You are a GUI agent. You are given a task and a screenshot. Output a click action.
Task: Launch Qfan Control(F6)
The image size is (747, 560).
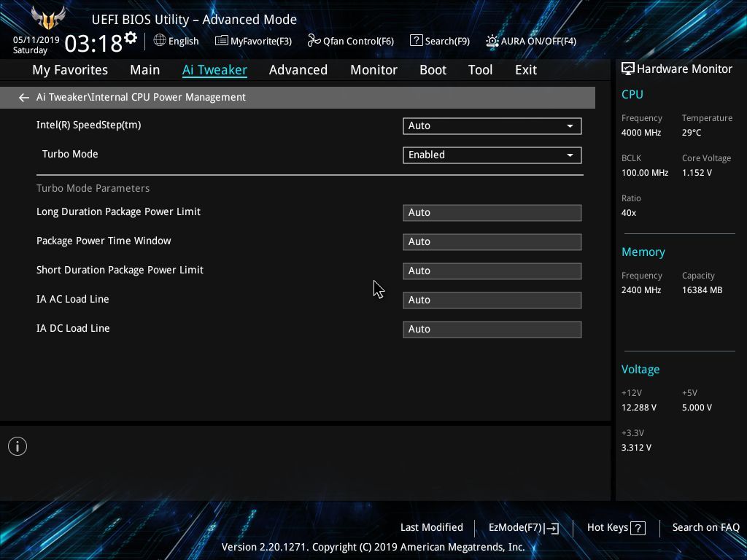[x=358, y=41]
